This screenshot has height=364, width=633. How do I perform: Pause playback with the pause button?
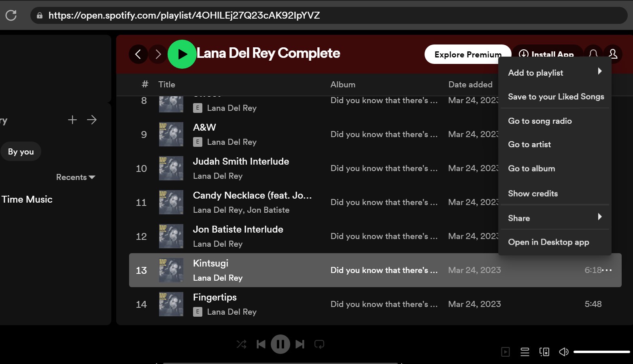click(280, 344)
